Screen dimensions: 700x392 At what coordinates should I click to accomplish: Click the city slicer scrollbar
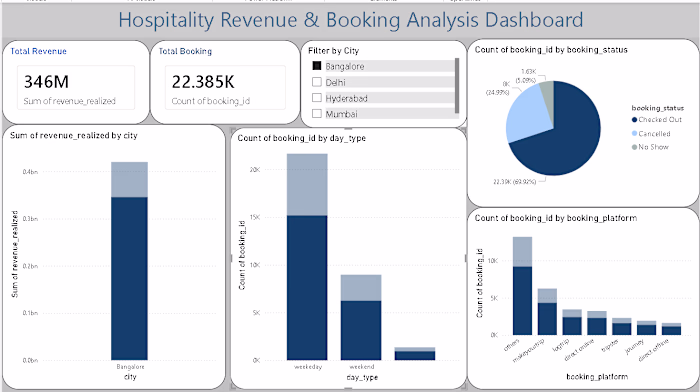[457, 85]
